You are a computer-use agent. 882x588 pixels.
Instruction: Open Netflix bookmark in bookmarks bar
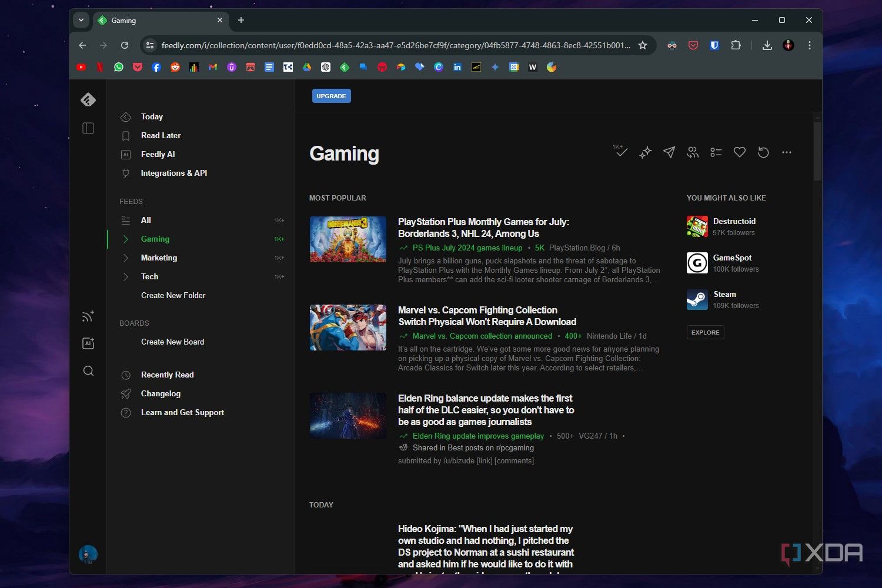pyautogui.click(x=100, y=67)
